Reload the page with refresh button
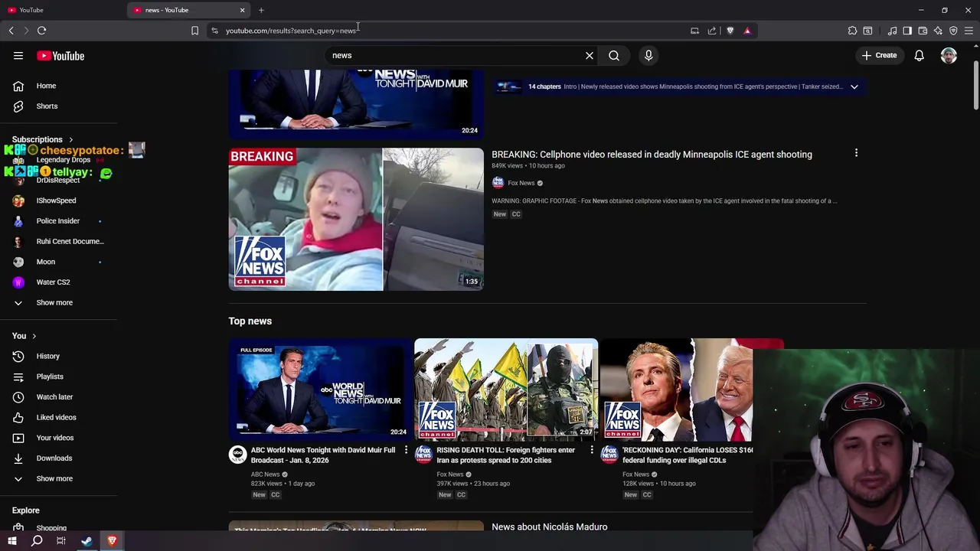980x551 pixels. [41, 31]
